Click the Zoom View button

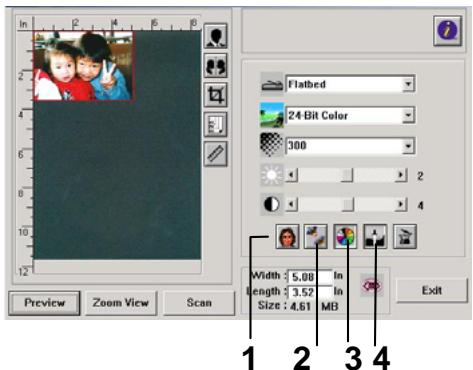[121, 303]
